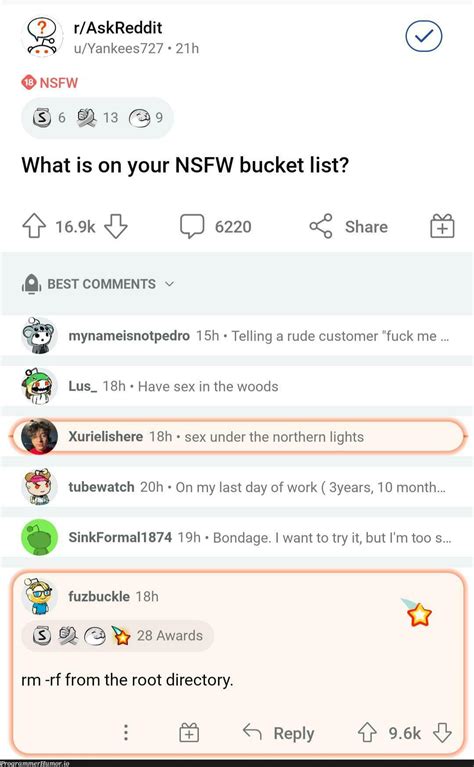Award fuzbuckle's comment with gift icon
The height and width of the screenshot is (767, 474).
pos(189,732)
